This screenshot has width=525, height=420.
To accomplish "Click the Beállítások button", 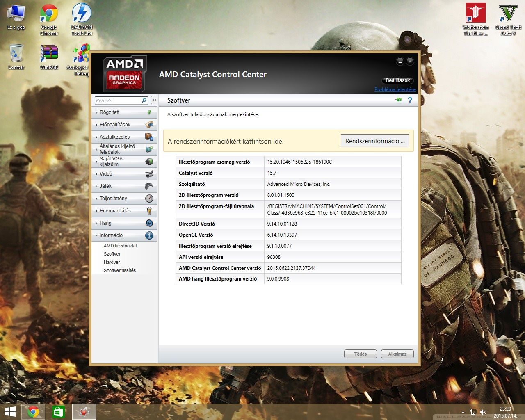I will [397, 80].
